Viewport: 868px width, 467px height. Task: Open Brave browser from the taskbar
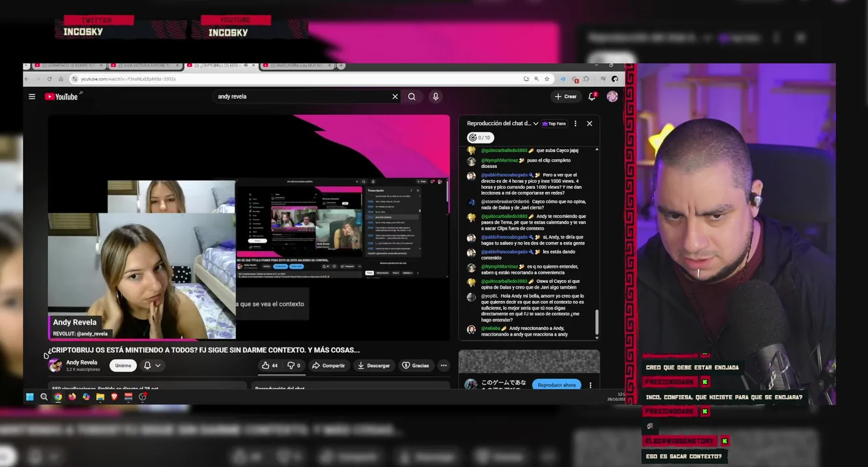click(x=115, y=397)
